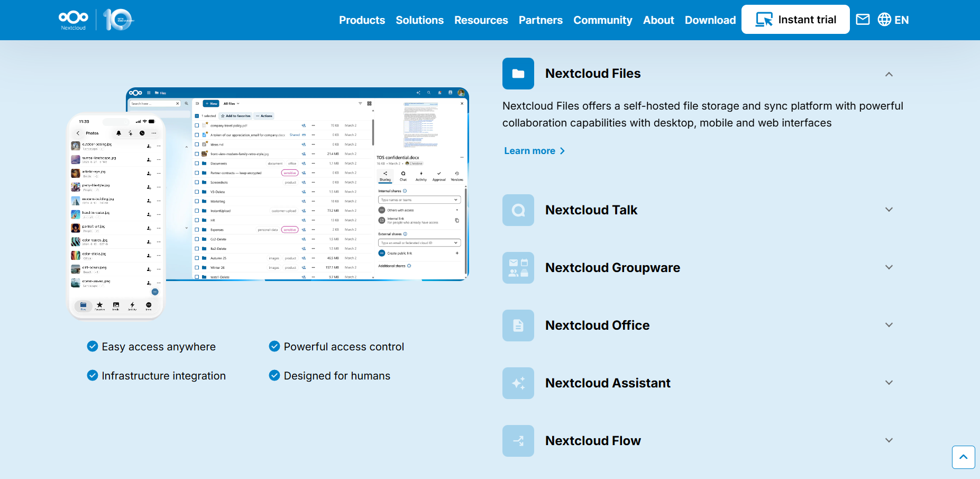Open the About menu
This screenshot has height=479, width=980.
coord(658,20)
